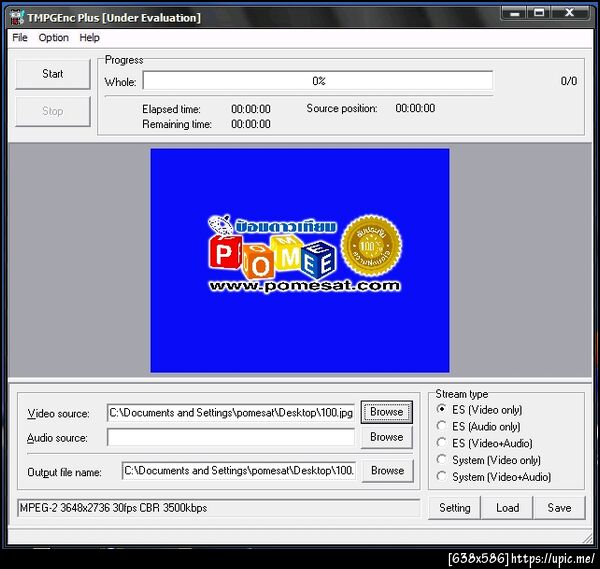
Task: Browse for the video source file
Action: click(386, 412)
